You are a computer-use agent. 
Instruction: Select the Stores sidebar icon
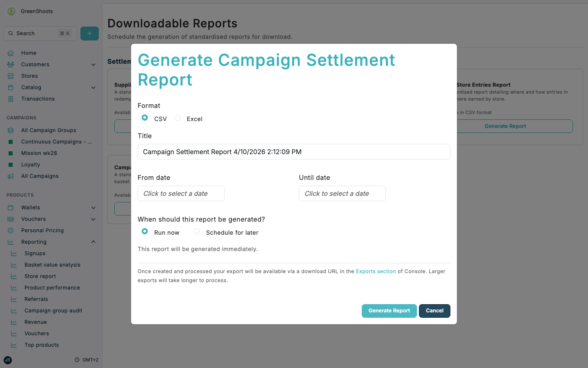point(11,76)
